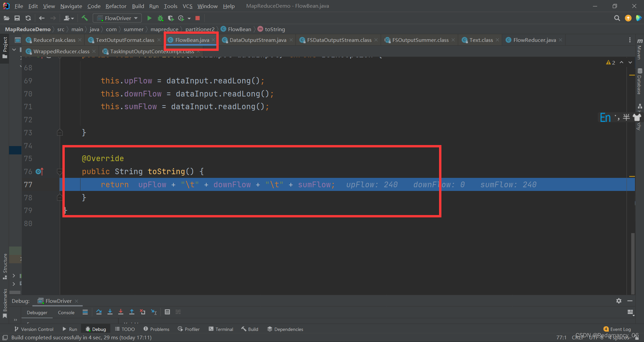Open Evaluate Expression calculator icon
Screen dimensions: 644x342
[167, 312]
